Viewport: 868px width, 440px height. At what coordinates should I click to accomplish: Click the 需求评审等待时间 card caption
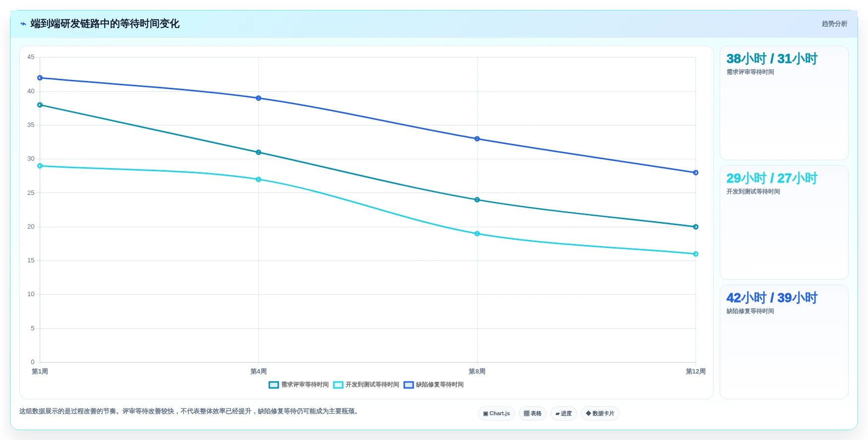click(750, 72)
